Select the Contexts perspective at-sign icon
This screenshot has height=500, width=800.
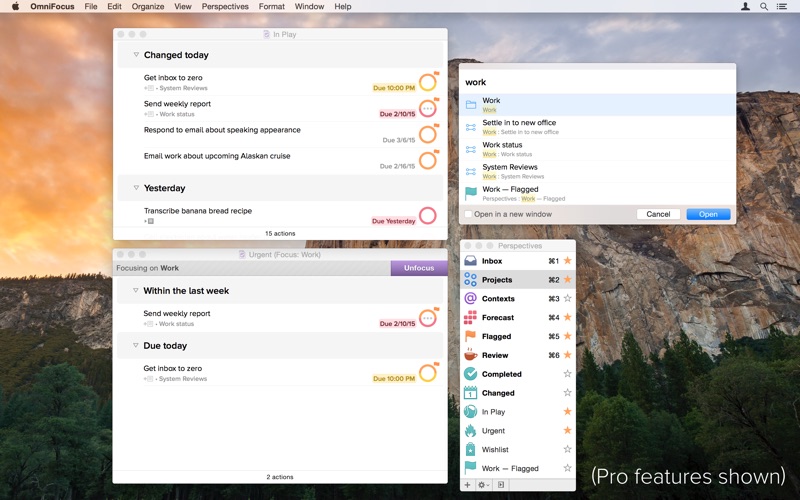pos(470,298)
